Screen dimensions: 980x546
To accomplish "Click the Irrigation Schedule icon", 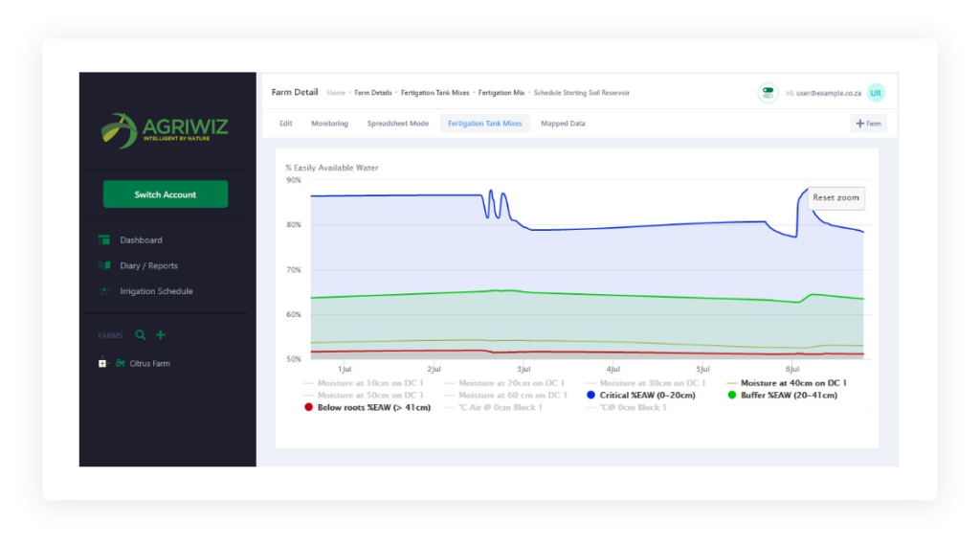I will point(104,291).
